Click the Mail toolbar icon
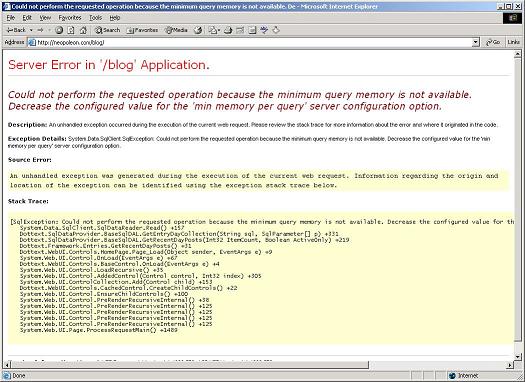This screenshot has width=525, height=382. pos(213,30)
